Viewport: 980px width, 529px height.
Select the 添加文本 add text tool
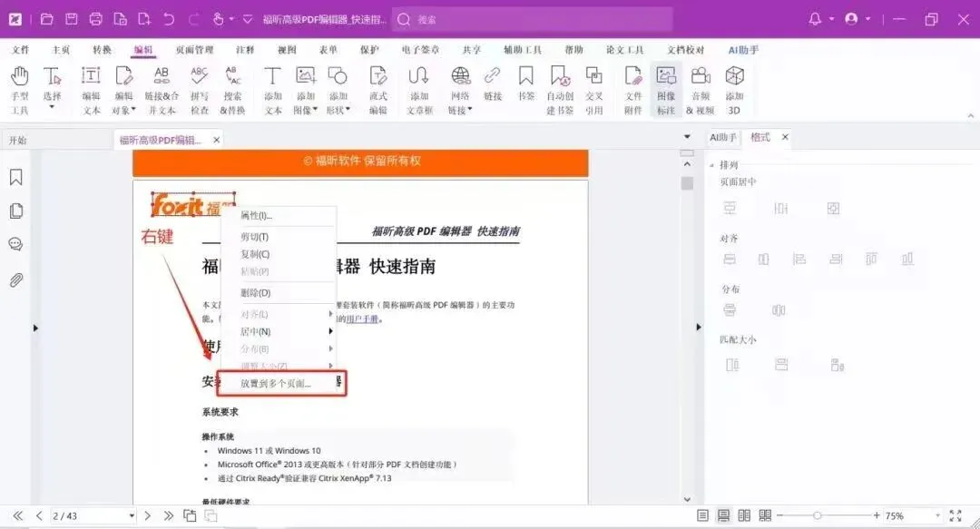(272, 90)
